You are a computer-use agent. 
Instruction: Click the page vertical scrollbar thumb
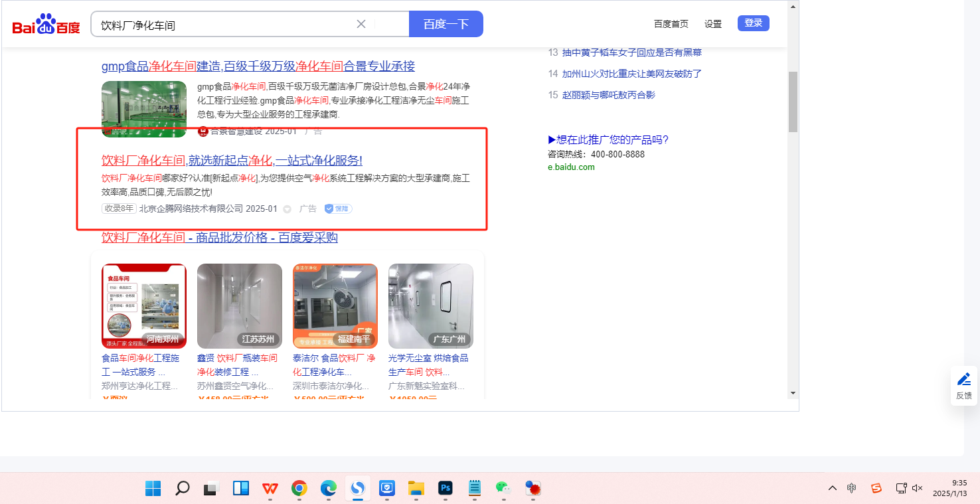coord(793,102)
